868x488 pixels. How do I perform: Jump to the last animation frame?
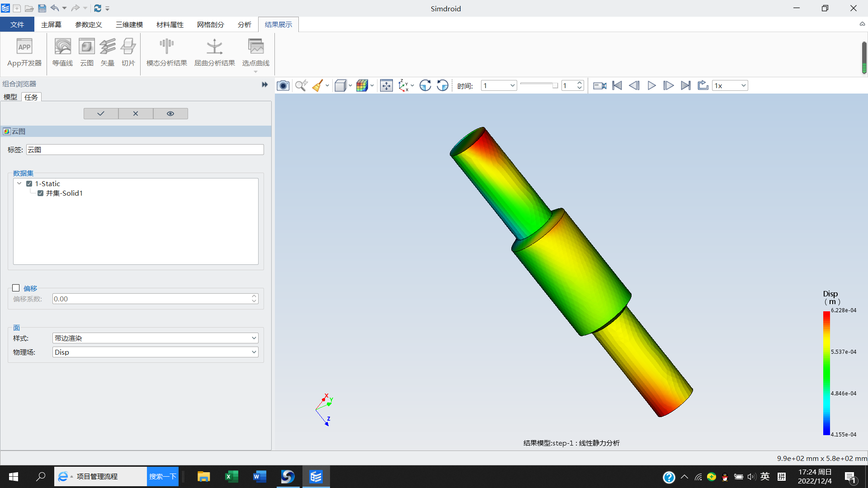(x=686, y=85)
